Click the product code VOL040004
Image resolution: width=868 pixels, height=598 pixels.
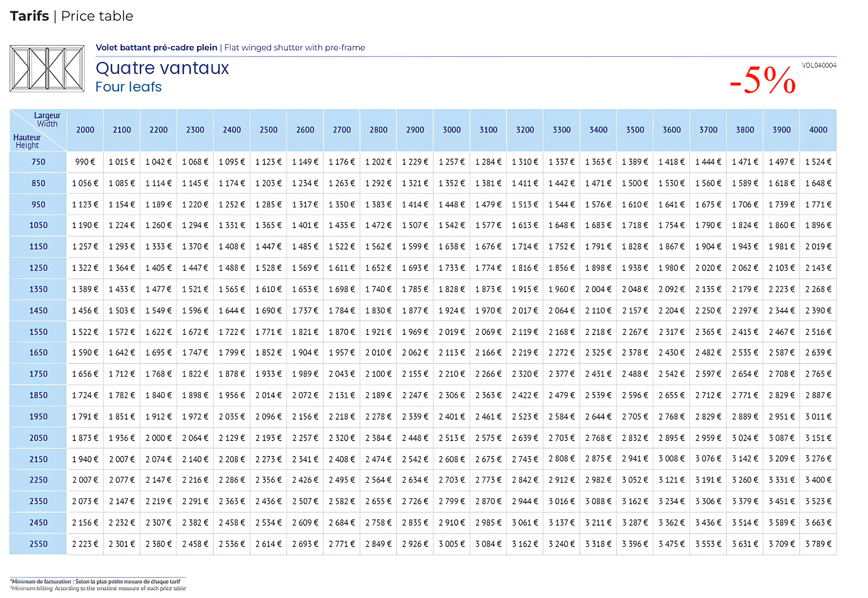(x=819, y=66)
